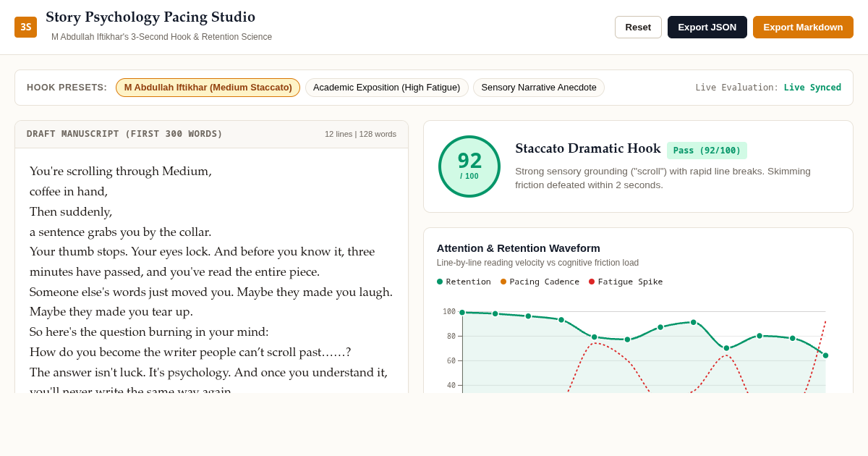
Task: Toggle the Pacing Cadence legend item
Action: tap(540, 282)
